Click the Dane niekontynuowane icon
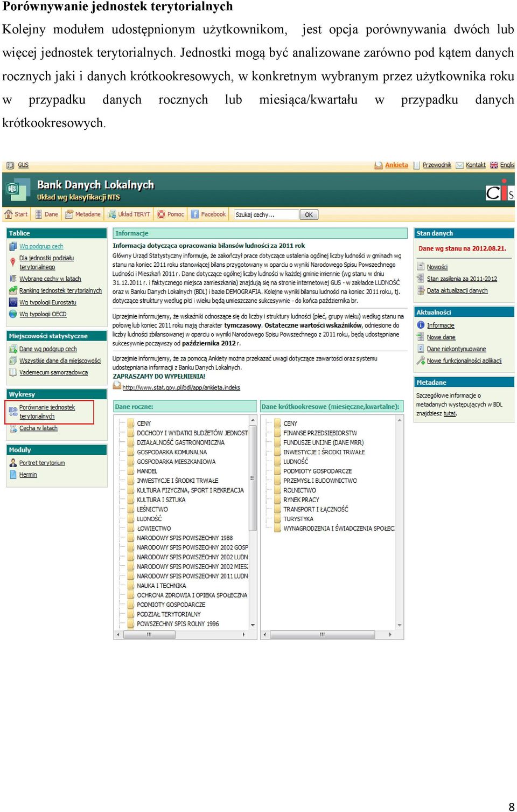The height and width of the screenshot is (812, 517). [x=421, y=349]
